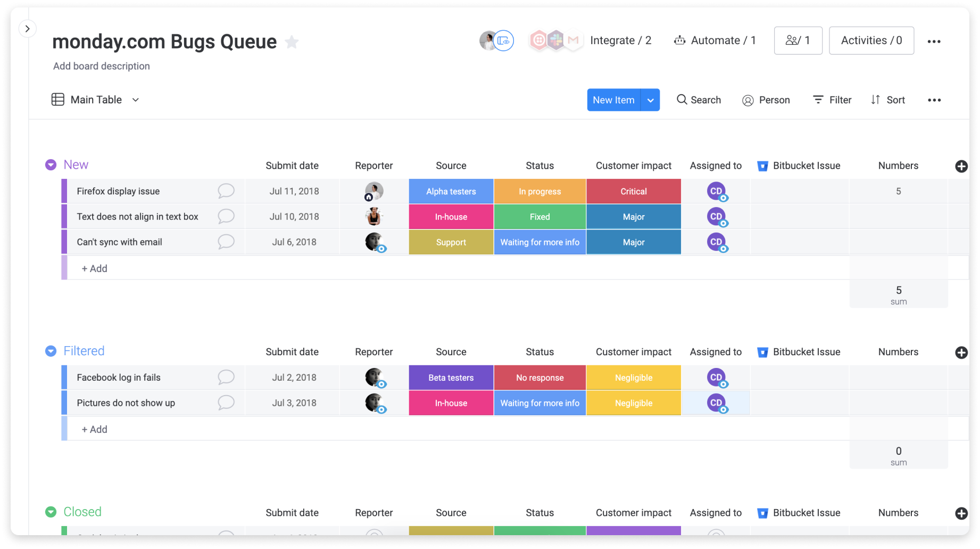Click the New Item button
The height and width of the screenshot is (549, 980).
tap(613, 100)
